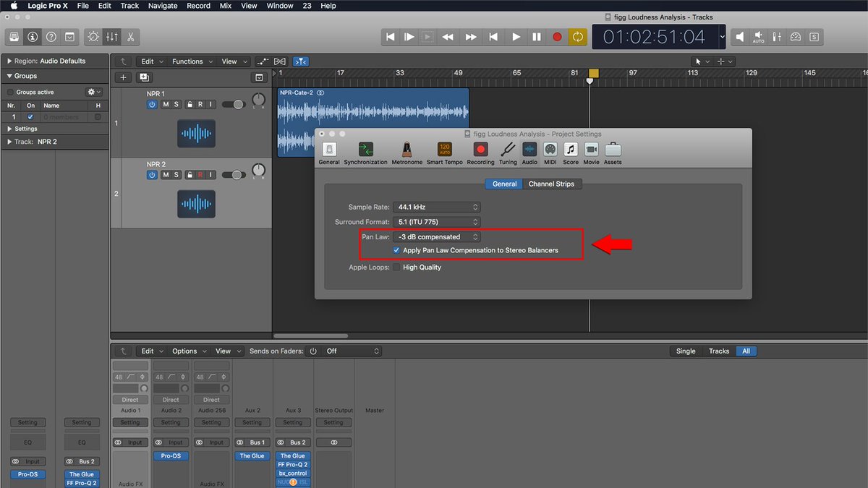This screenshot has width=868, height=488.
Task: Open the Smart Tempo settings pane
Action: [444, 153]
